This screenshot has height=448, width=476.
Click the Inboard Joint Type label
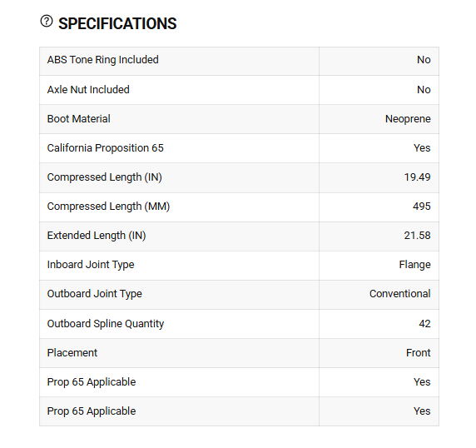[x=91, y=265]
